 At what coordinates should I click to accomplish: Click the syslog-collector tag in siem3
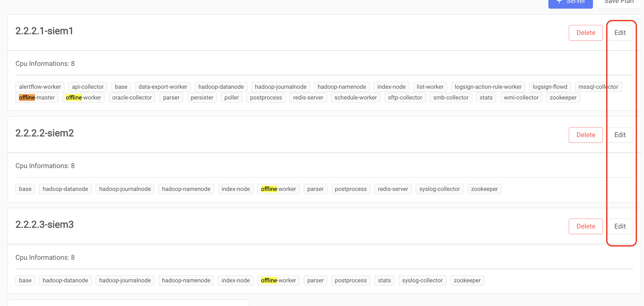click(x=422, y=280)
